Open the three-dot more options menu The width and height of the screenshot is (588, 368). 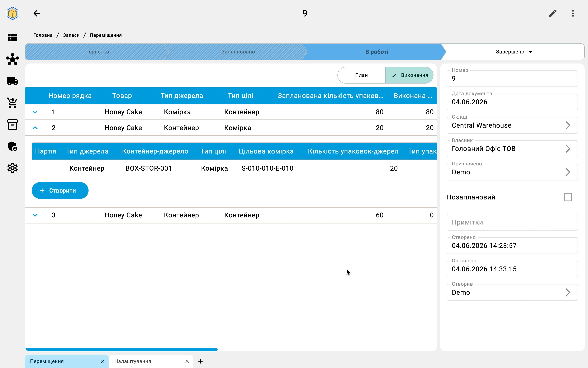click(x=573, y=13)
